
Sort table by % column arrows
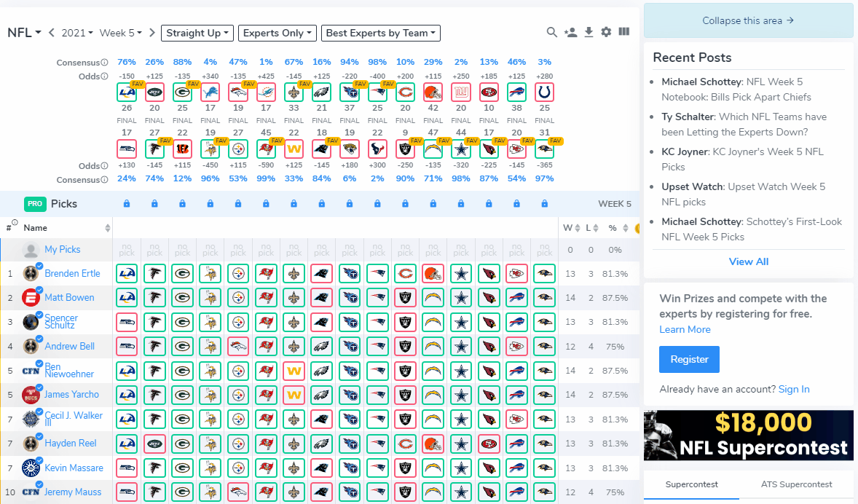point(626,228)
